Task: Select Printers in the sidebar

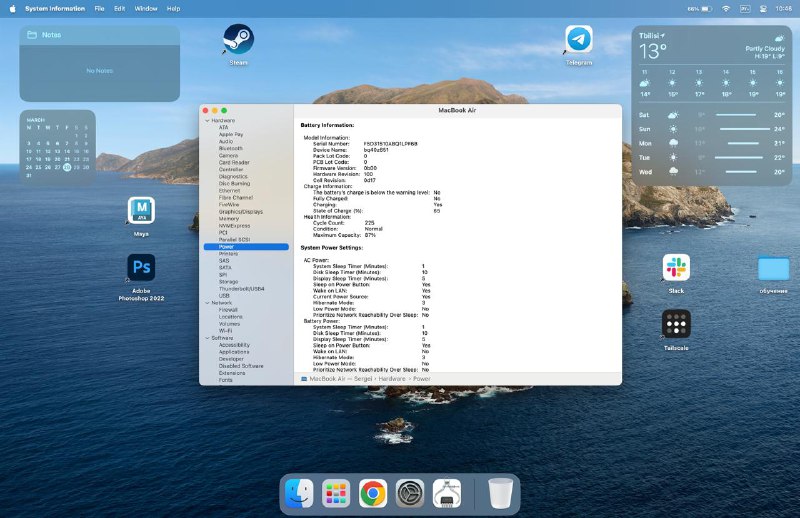Action: (228, 254)
